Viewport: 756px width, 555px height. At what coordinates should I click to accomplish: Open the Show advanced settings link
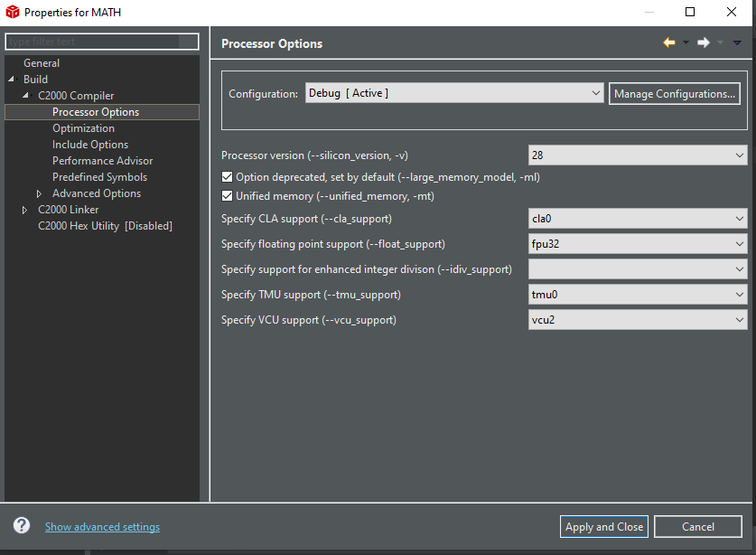click(x=102, y=526)
